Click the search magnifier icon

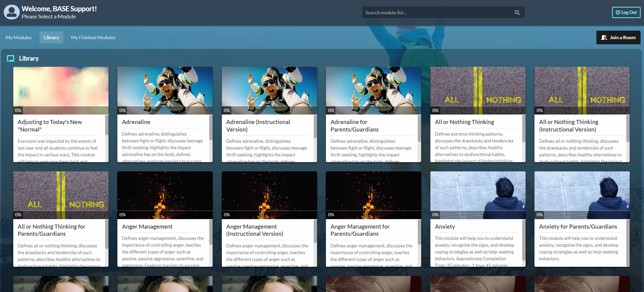click(x=517, y=13)
